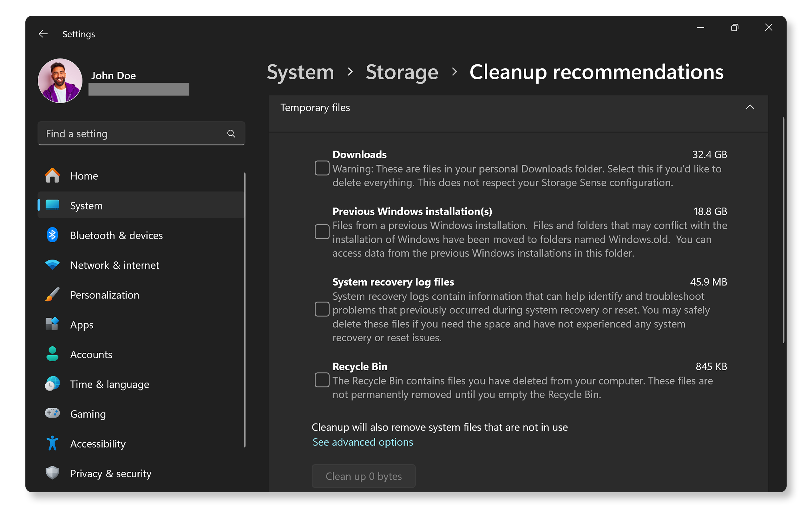Click the Bluetooth icon in sidebar
The width and height of the screenshot is (812, 508).
click(x=52, y=235)
